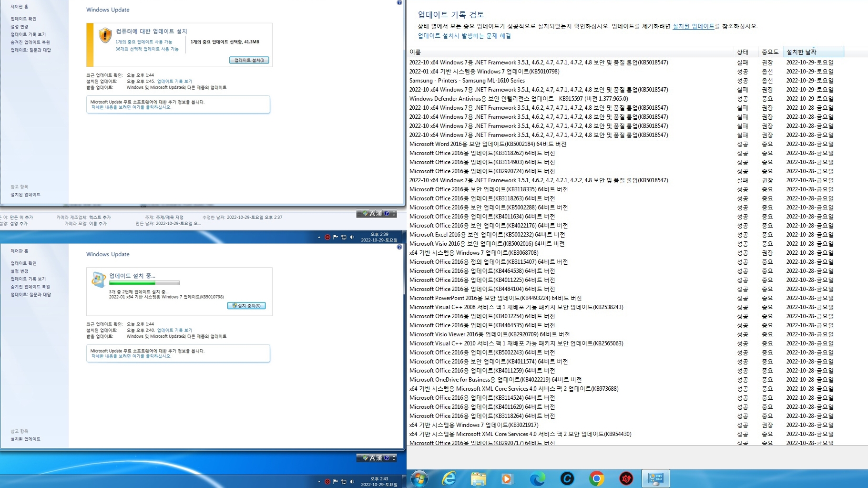
Task: Toggle Hanja 漢 conversion above 2:43 tray
Action: coord(379,458)
